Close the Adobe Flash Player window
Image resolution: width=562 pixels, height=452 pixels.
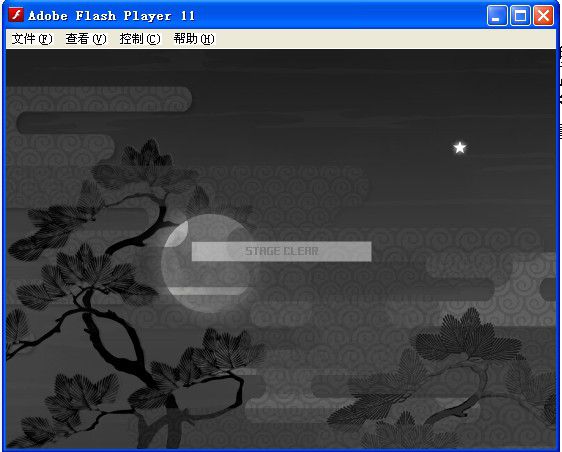coord(543,16)
